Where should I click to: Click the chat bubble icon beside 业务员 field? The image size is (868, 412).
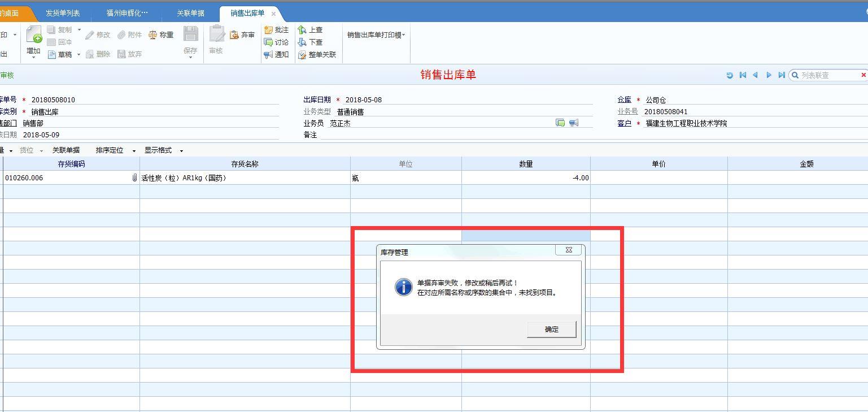click(x=560, y=123)
